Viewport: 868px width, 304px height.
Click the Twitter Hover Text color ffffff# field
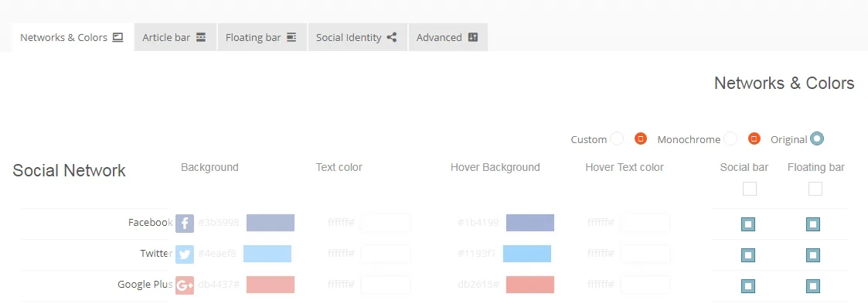click(x=601, y=254)
